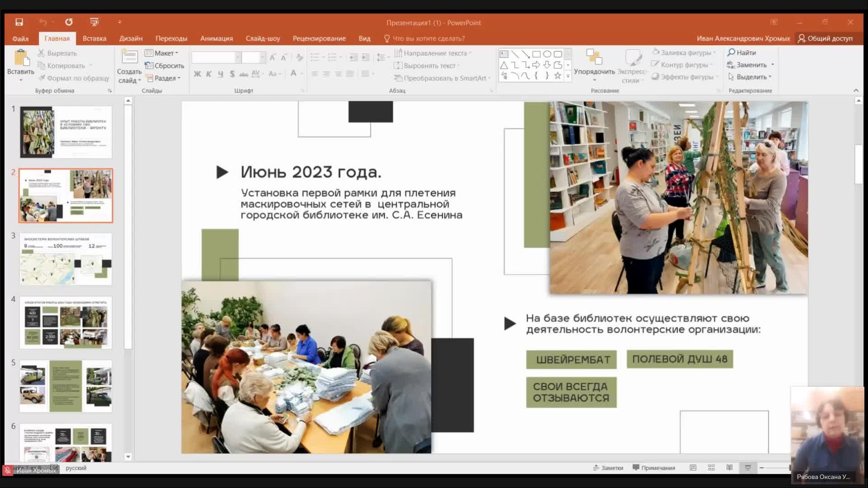Viewport: 868px width, 488px height.
Task: Start slideshow from quick access toolbar icon
Action: pyautogui.click(x=94, y=22)
